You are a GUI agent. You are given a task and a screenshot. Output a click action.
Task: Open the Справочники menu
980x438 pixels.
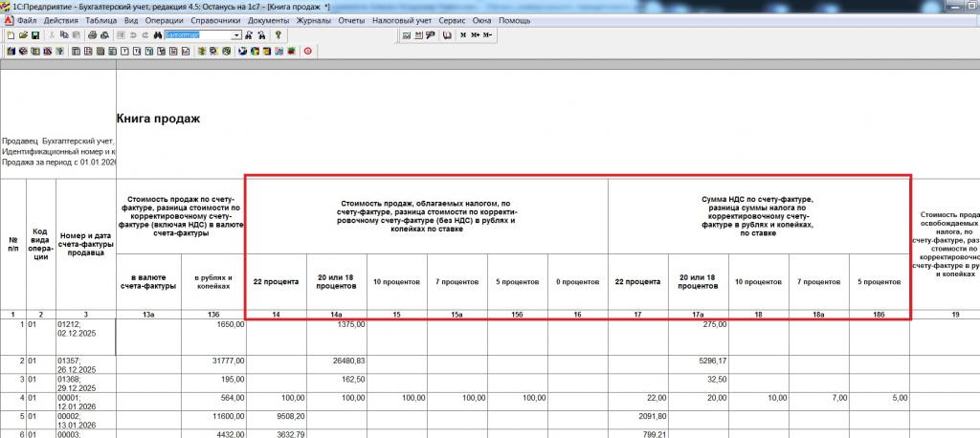[x=215, y=21]
